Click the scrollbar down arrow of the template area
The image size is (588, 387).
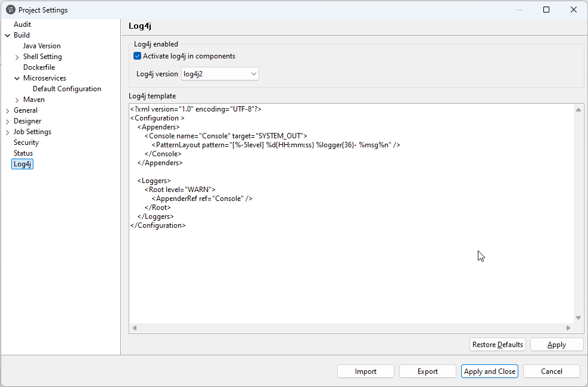click(x=578, y=317)
